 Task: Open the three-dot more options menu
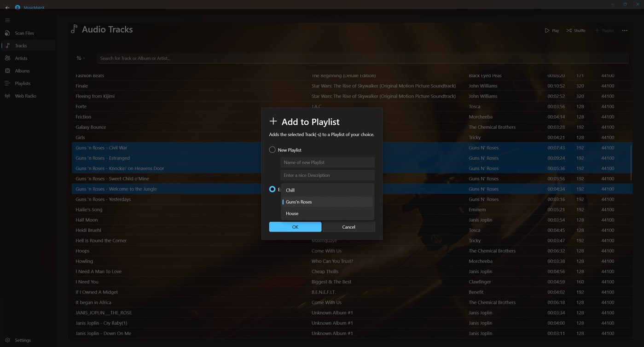[625, 30]
